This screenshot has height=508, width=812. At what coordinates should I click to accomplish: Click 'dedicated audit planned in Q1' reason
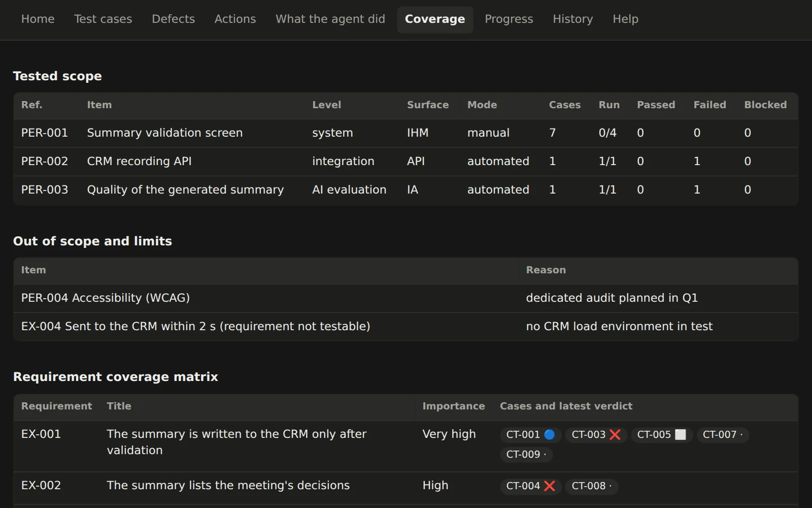[x=612, y=298]
